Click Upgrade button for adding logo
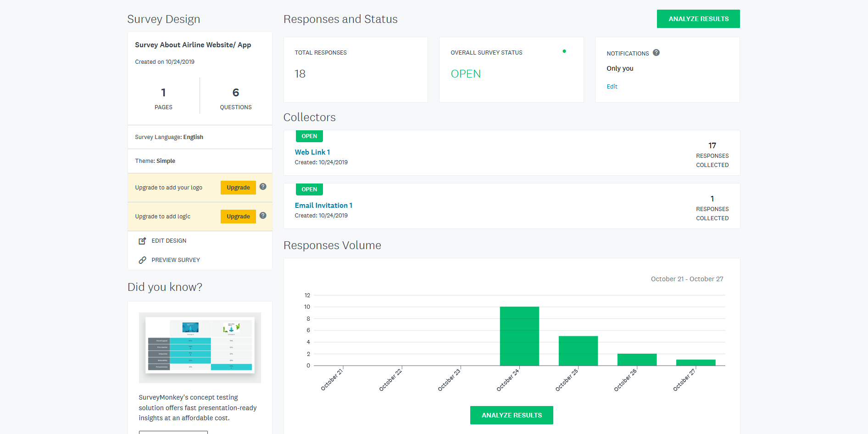Image resolution: width=868 pixels, height=434 pixels. (238, 188)
